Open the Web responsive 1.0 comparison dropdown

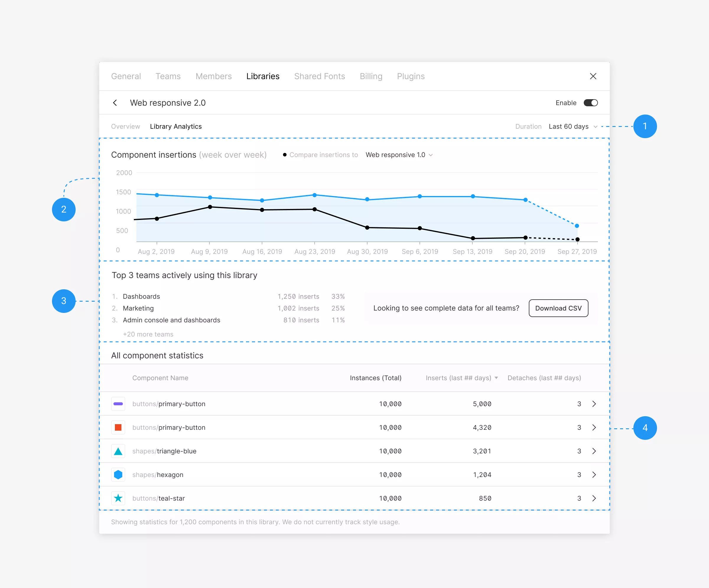click(399, 155)
